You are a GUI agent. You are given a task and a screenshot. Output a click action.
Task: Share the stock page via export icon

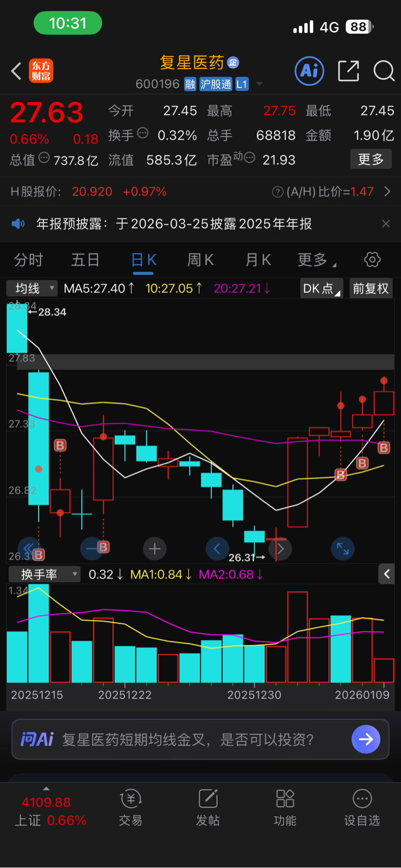pos(349,70)
